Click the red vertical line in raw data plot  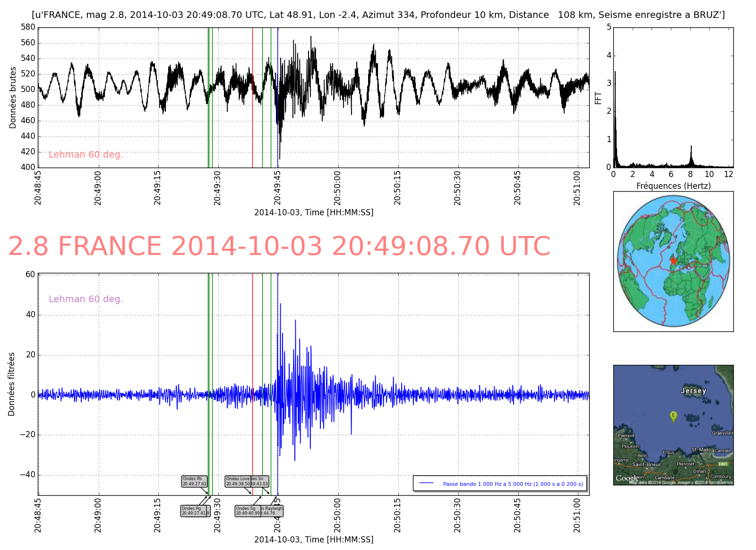(252, 94)
